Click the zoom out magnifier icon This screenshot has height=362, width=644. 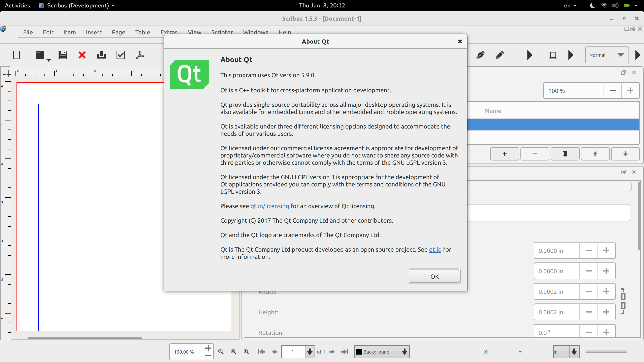click(221, 352)
